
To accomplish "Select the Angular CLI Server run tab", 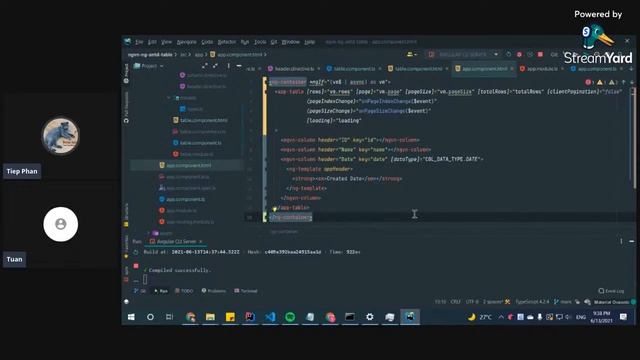I will [x=176, y=242].
